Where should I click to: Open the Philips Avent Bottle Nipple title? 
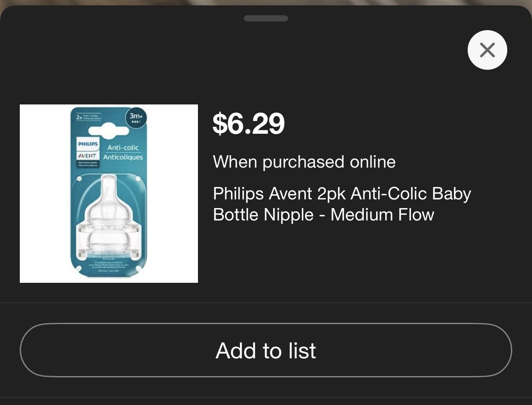(x=341, y=204)
